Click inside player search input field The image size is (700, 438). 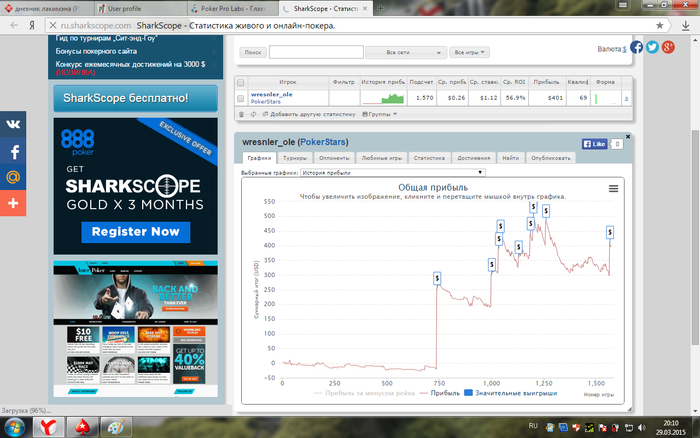point(316,52)
